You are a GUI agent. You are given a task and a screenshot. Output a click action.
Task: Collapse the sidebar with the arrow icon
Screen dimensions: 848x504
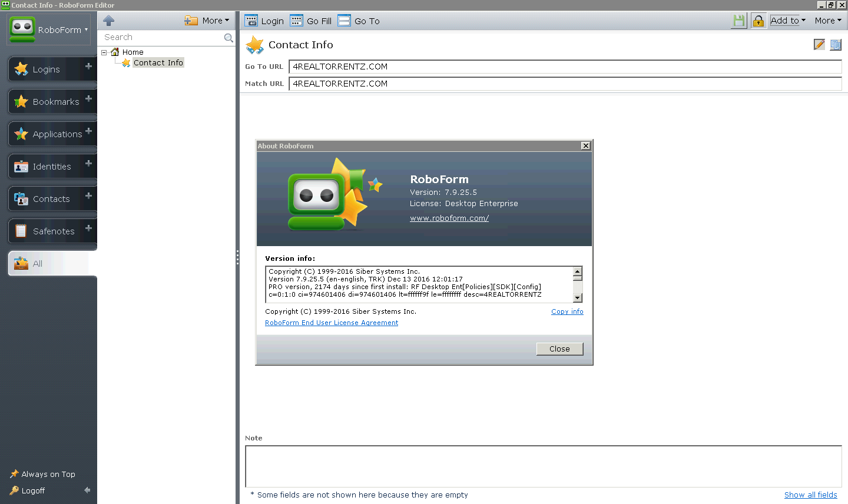point(87,490)
